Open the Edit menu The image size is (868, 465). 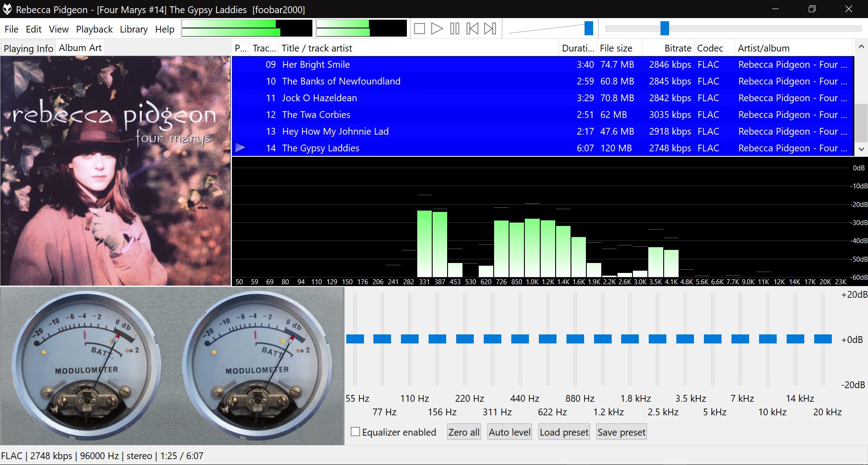[33, 29]
